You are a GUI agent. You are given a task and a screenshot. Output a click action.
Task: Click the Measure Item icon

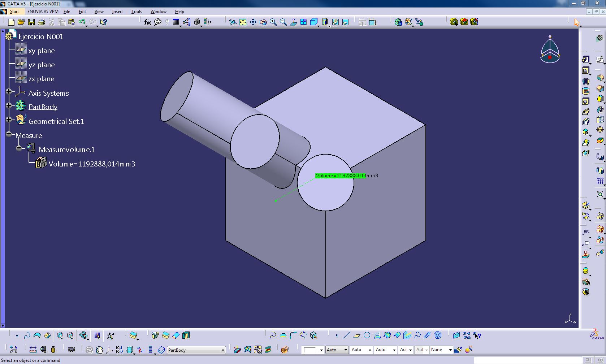(43, 350)
